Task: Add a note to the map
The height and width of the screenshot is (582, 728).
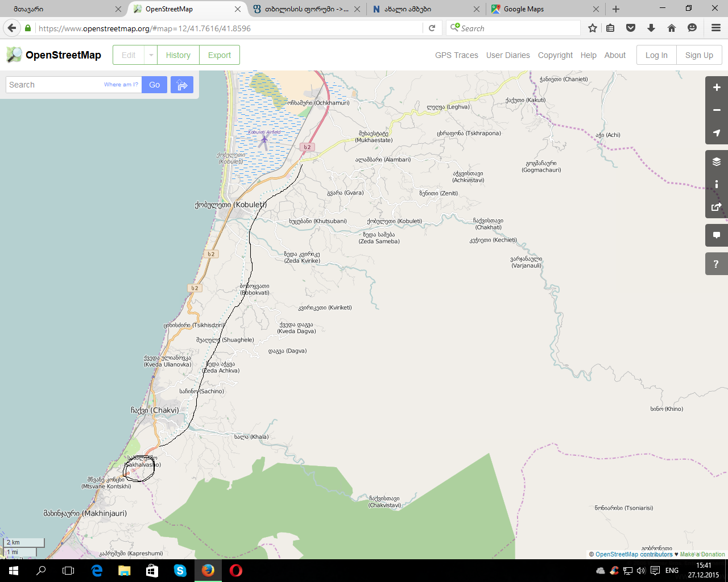Action: (x=716, y=235)
